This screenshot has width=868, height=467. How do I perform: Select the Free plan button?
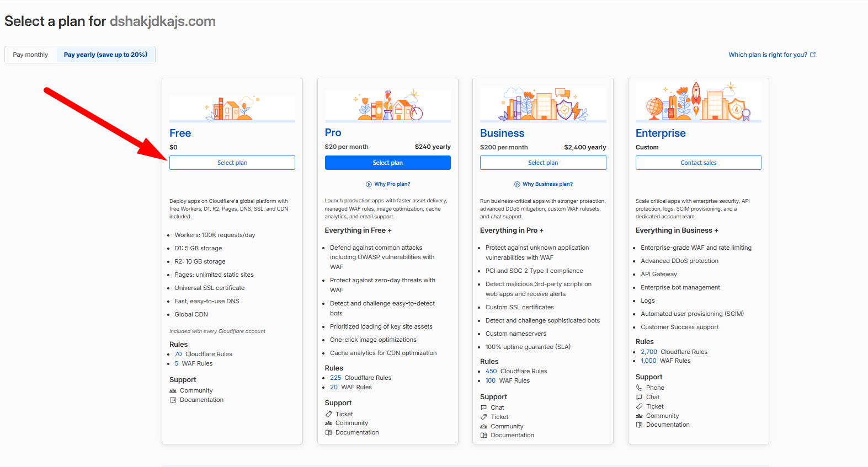click(232, 163)
